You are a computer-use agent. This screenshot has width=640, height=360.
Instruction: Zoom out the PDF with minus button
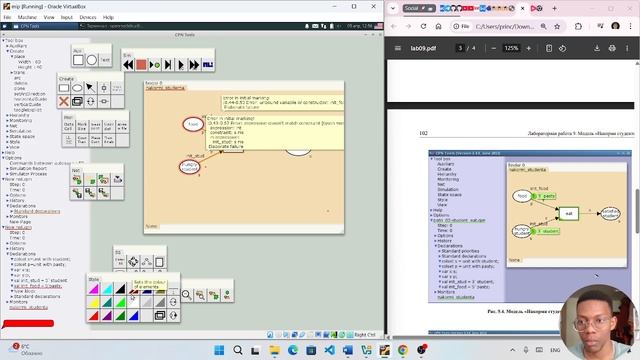point(493,48)
